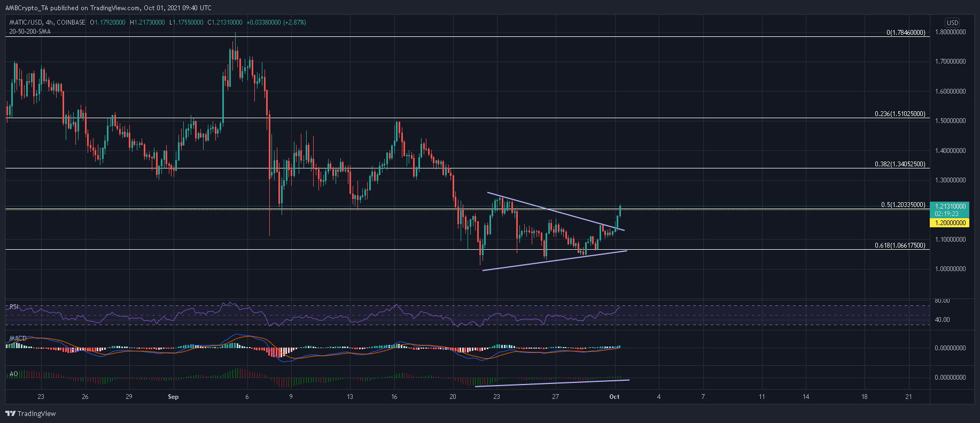Click the AO pane 0.00000000 axis label
The image size is (980, 423).
pos(949,378)
